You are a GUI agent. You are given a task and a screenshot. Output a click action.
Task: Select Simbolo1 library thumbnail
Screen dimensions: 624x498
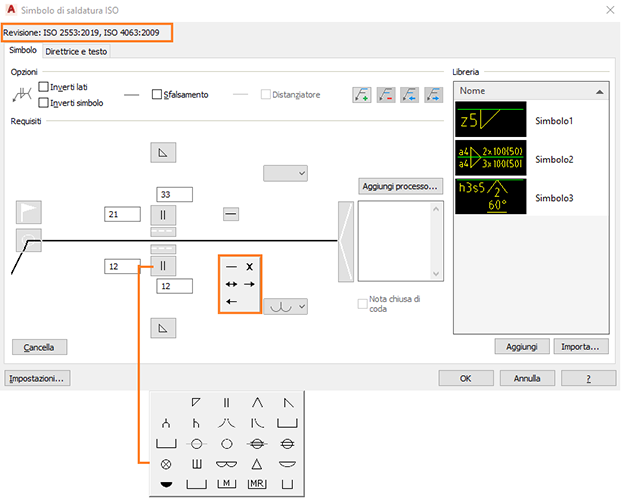point(491,119)
